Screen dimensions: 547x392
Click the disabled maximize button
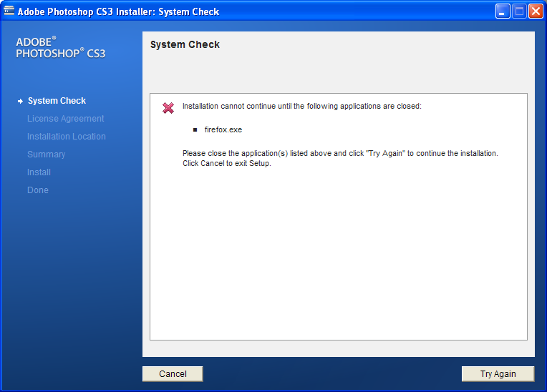519,11
